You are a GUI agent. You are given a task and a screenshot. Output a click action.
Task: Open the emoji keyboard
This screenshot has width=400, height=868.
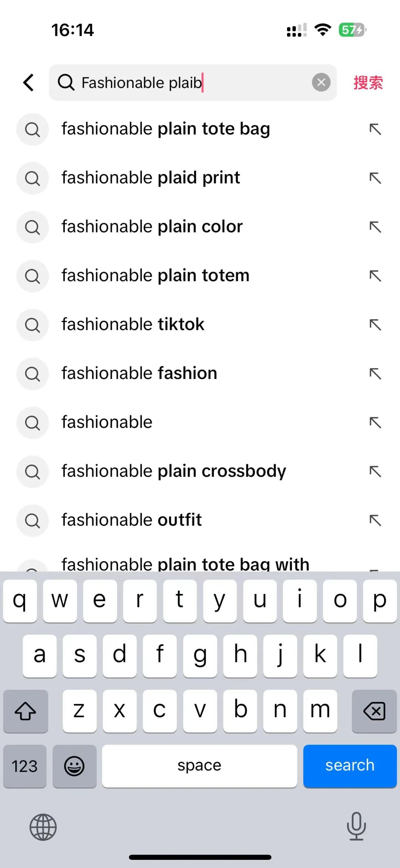(74, 766)
